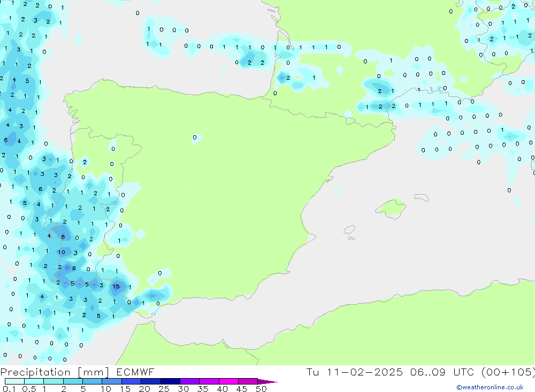Click the '0.5' legend scale label
The image size is (535, 392).
point(29,389)
